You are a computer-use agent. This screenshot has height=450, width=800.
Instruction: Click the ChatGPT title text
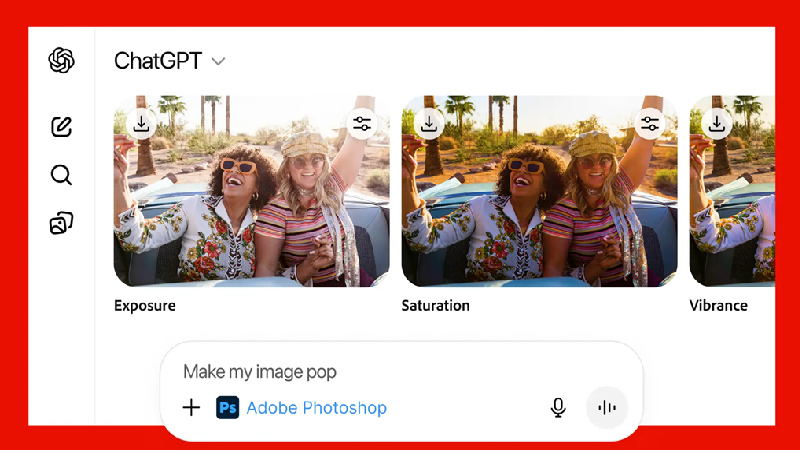tap(158, 61)
